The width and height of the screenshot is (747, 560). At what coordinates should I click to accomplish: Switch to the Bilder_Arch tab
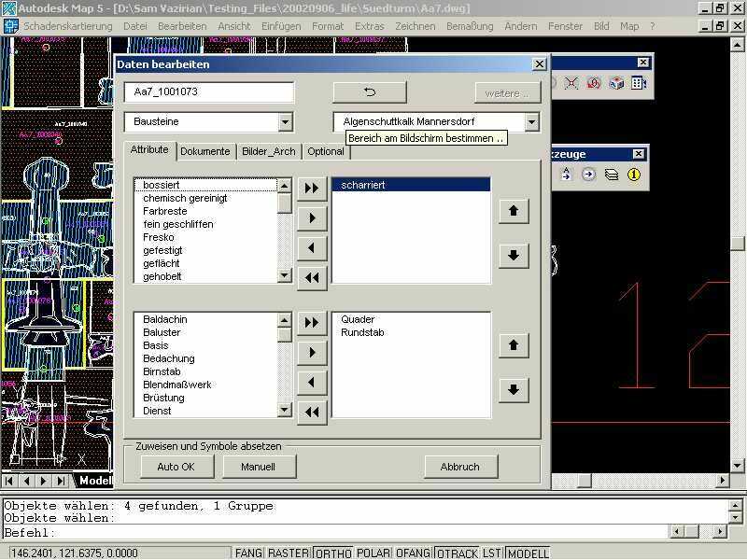pos(268,151)
